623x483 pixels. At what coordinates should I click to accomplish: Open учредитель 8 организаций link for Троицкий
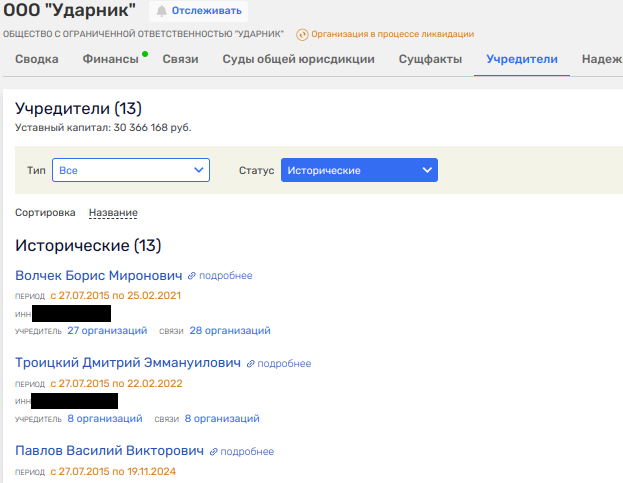tap(105, 419)
